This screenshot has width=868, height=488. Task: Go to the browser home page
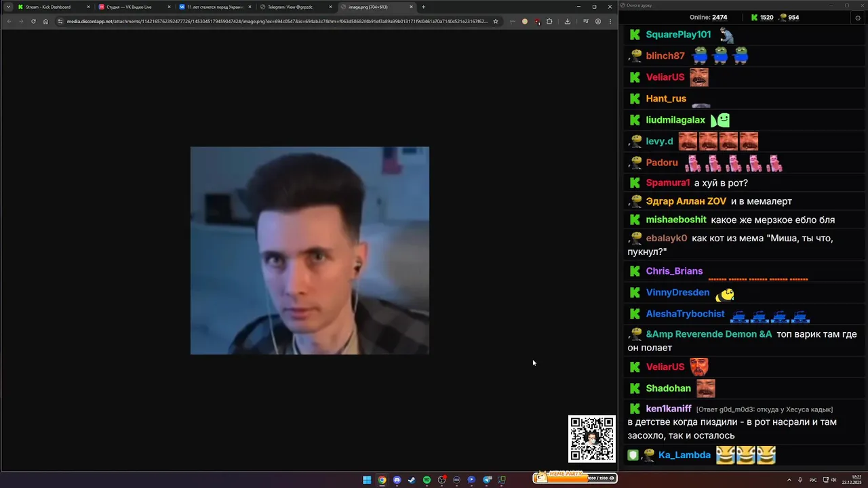(45, 21)
